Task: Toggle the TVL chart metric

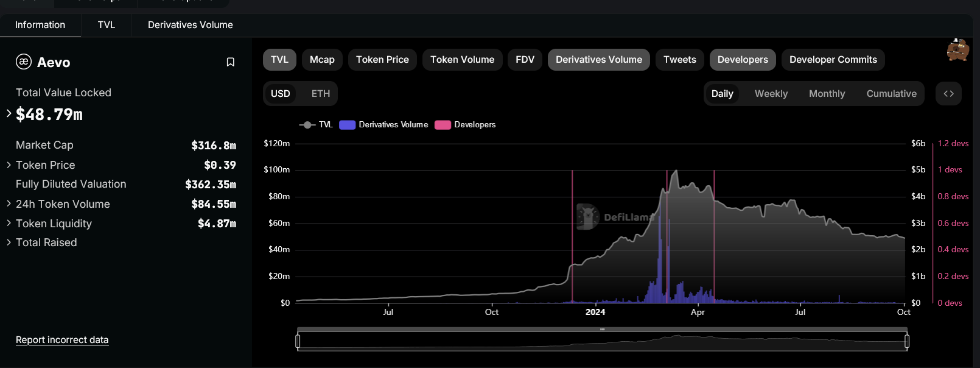Action: pyautogui.click(x=279, y=60)
